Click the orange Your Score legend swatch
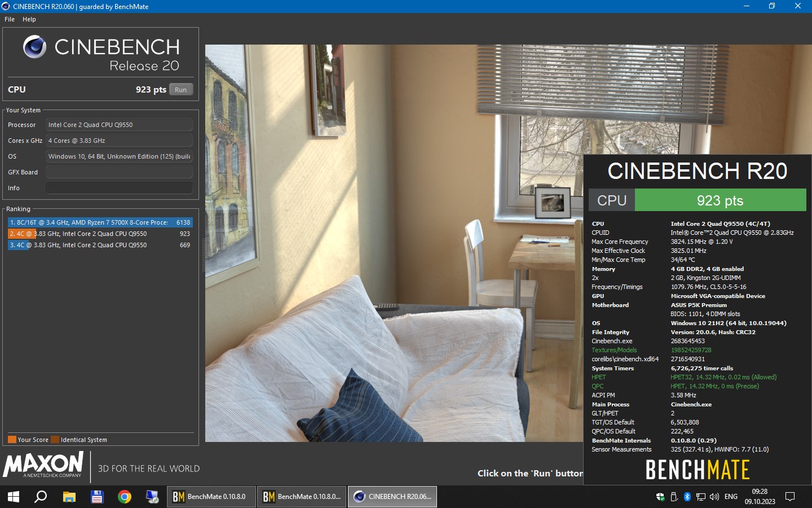Viewport: 812px width, 508px height. tap(12, 440)
